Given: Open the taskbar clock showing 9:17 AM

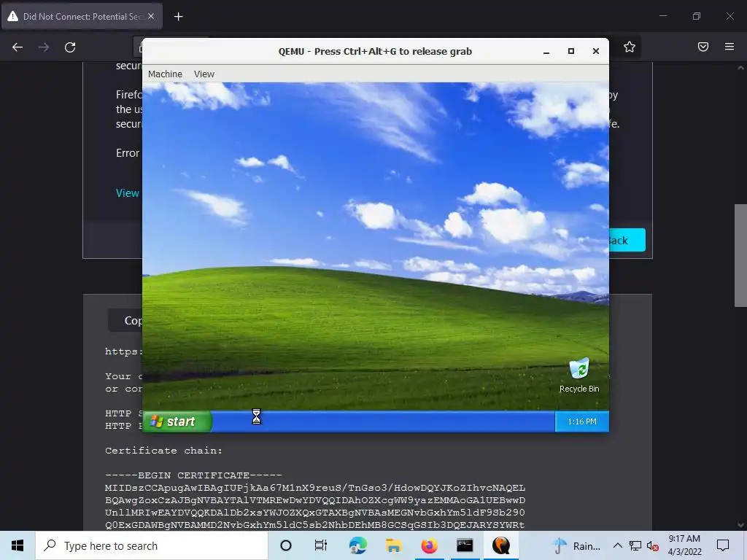Looking at the screenshot, I should (x=684, y=545).
